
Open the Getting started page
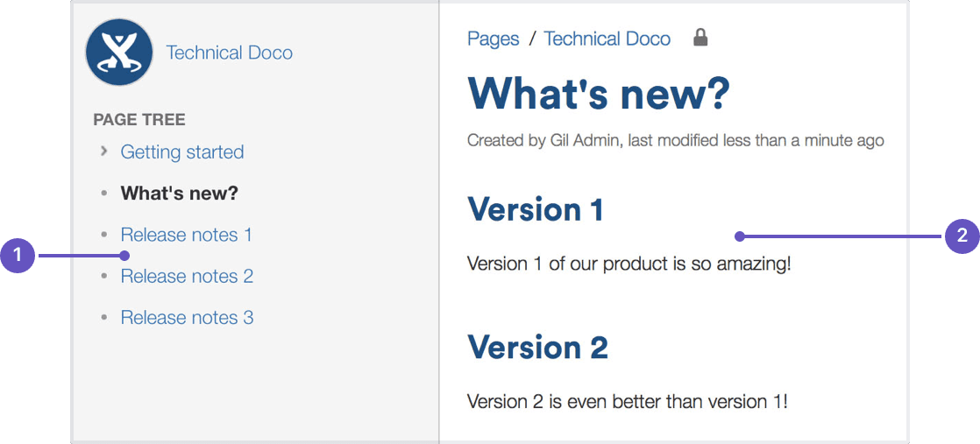[x=182, y=152]
